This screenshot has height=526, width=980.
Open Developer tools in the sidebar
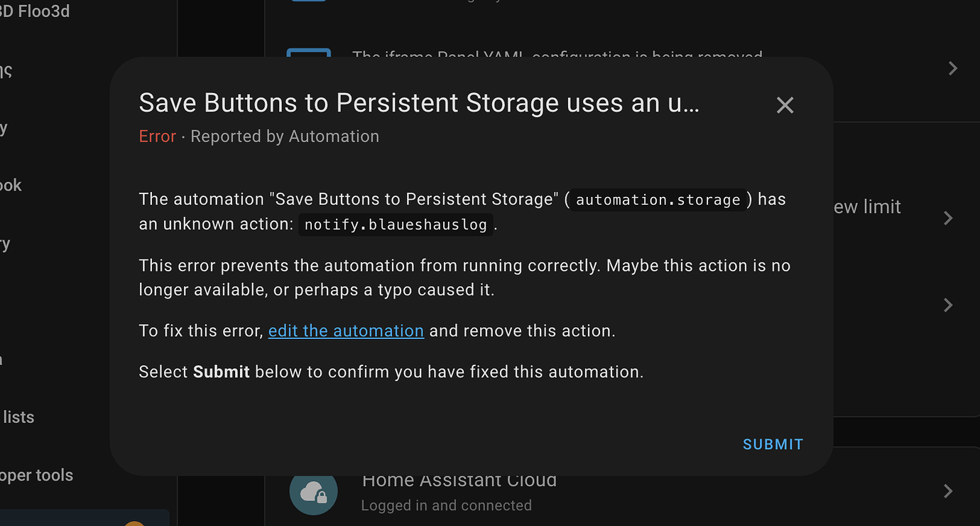[x=37, y=475]
